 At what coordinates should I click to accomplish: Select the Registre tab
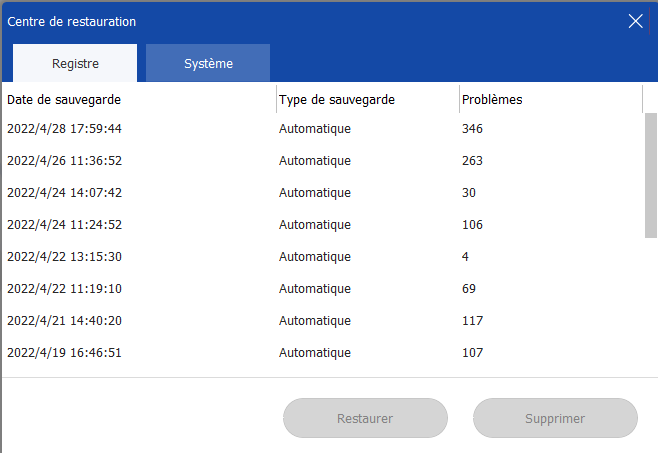point(75,63)
